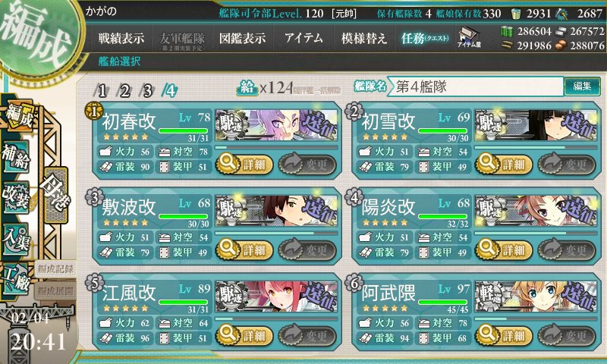This screenshot has width=607, height=364.
Task: Click 編集 to edit fleet name
Action: click(582, 86)
